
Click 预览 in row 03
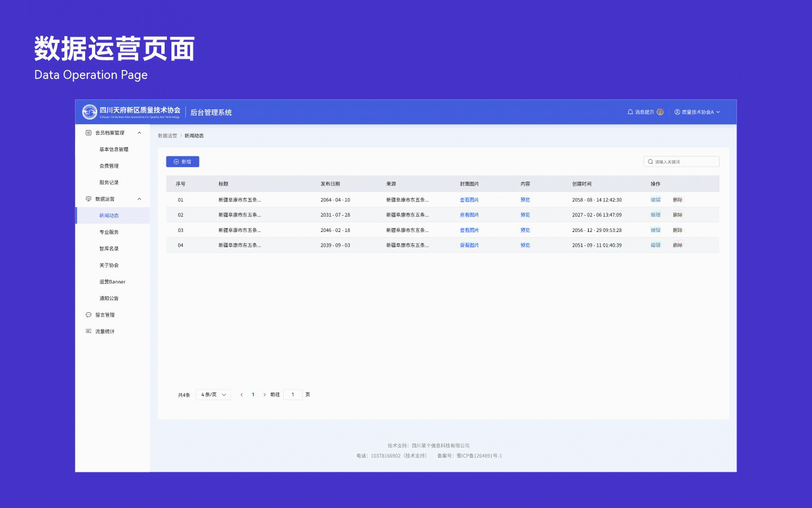click(x=525, y=230)
